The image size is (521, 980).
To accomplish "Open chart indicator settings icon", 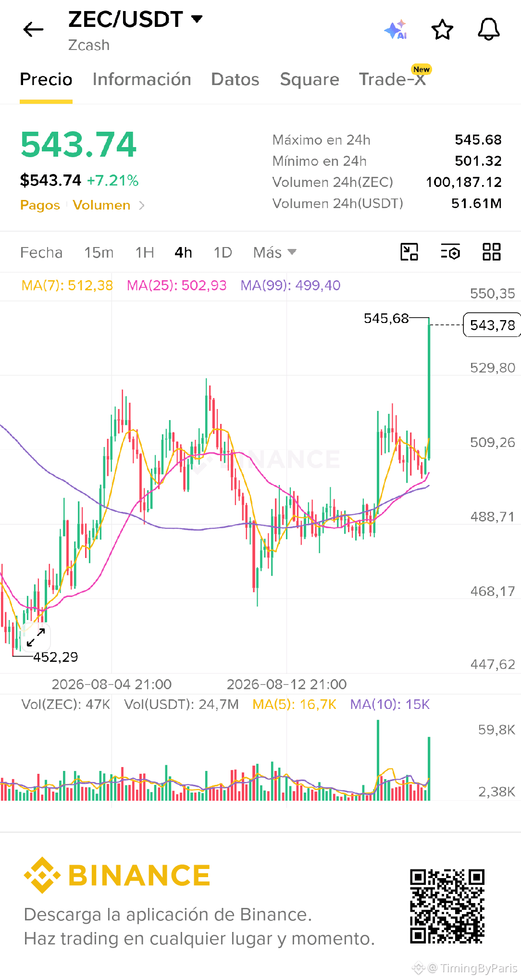I will [x=450, y=252].
